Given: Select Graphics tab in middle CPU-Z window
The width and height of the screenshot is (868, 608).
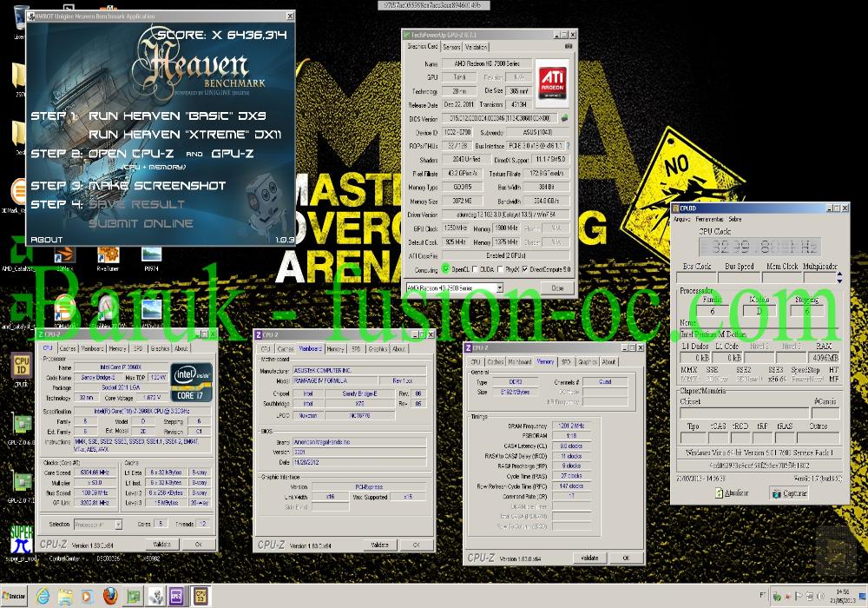Looking at the screenshot, I should tap(378, 349).
